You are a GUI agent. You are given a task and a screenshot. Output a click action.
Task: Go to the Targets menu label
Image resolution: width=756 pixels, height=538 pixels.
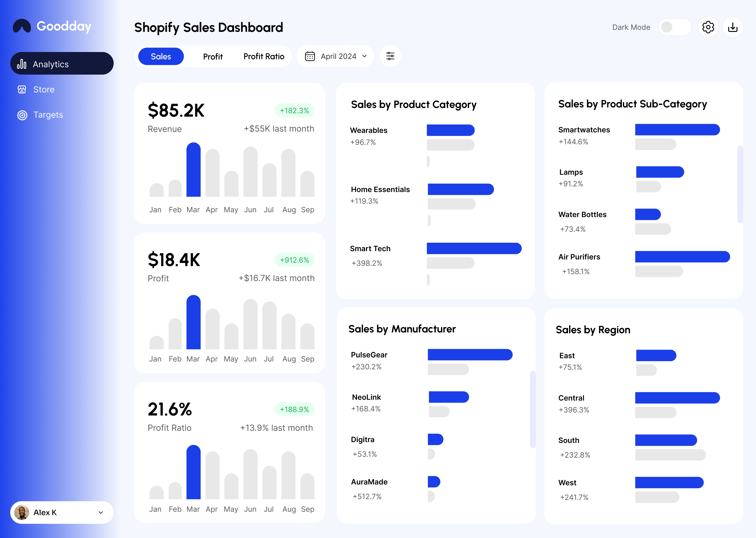[48, 115]
